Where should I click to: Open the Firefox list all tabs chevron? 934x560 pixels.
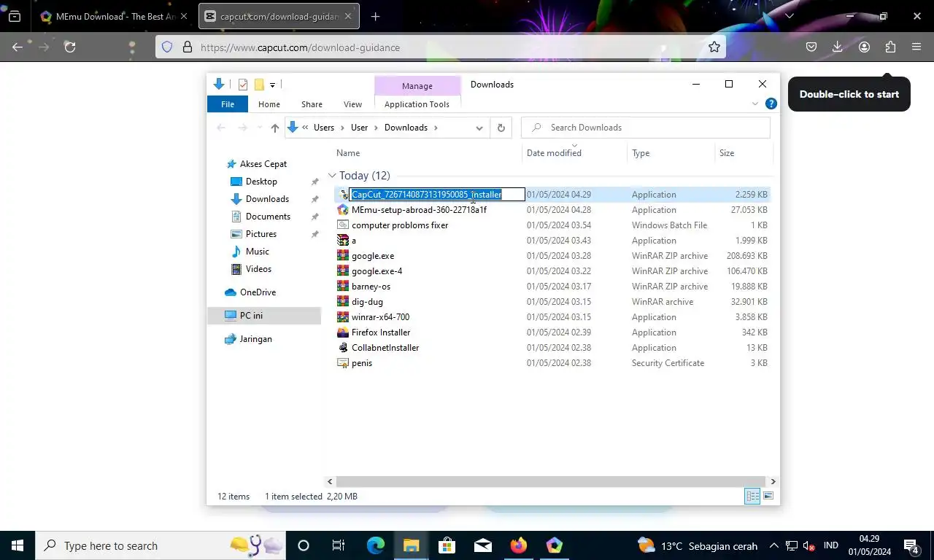(x=789, y=16)
